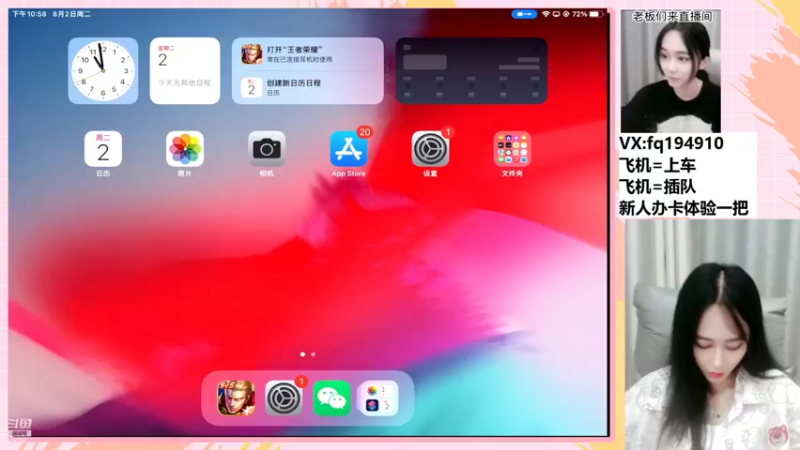The height and width of the screenshot is (450, 800).
Task: Tap the battery indicator in the status bar
Action: coord(595,14)
